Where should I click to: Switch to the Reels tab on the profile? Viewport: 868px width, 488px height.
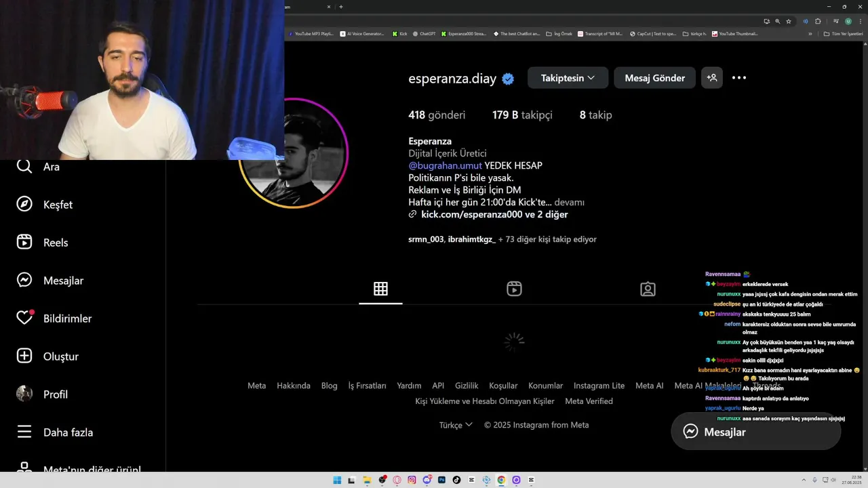[x=514, y=289]
